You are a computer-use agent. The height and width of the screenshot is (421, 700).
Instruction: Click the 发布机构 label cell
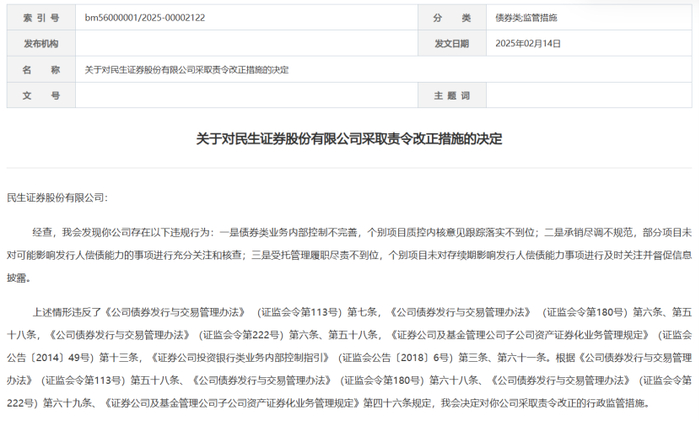pos(41,44)
